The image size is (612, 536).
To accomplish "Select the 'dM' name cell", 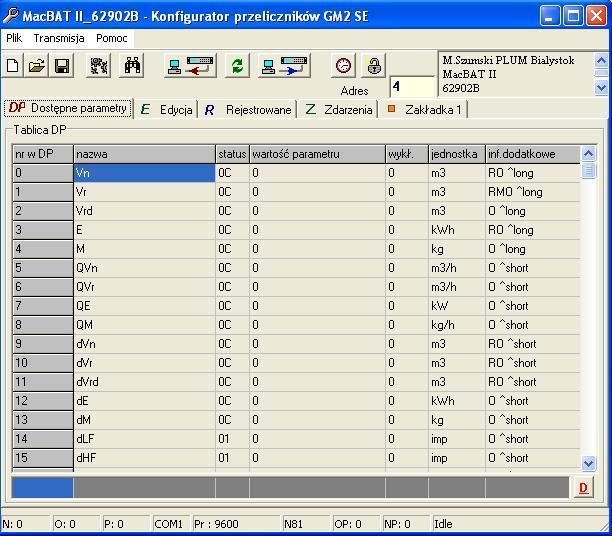I will tap(144, 420).
